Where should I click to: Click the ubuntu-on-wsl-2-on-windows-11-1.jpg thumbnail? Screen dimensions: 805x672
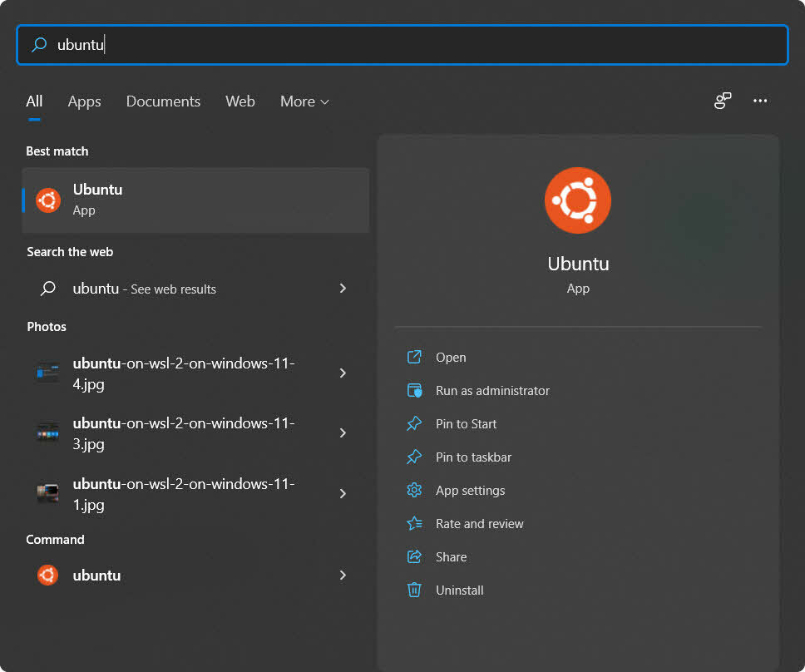pos(47,493)
